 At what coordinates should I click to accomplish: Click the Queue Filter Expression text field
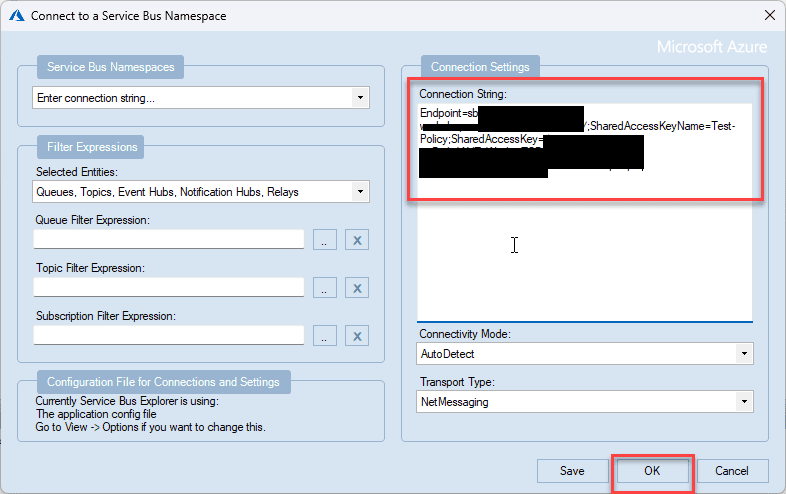168,239
